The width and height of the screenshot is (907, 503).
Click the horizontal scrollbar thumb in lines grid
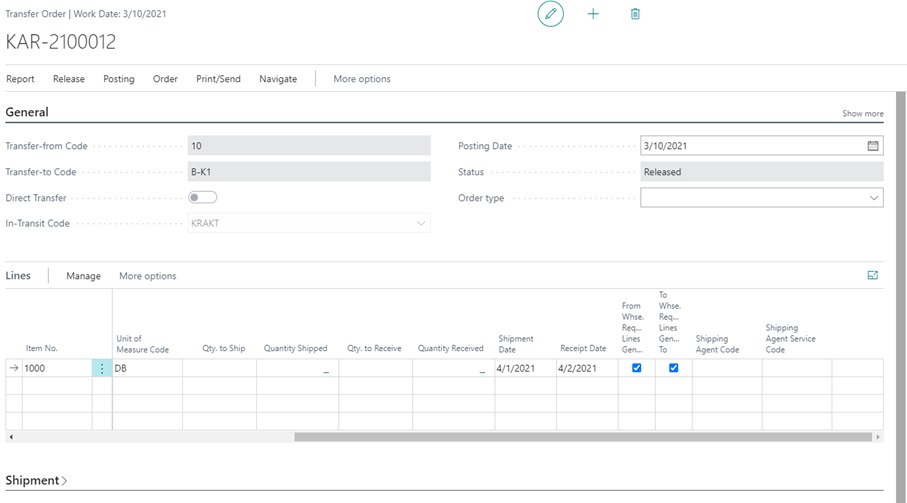[x=582, y=437]
